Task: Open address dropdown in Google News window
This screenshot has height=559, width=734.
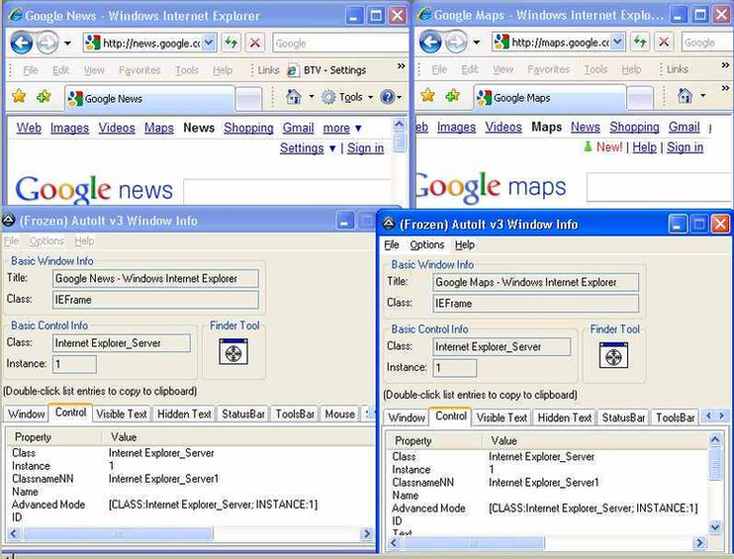Action: point(209,43)
